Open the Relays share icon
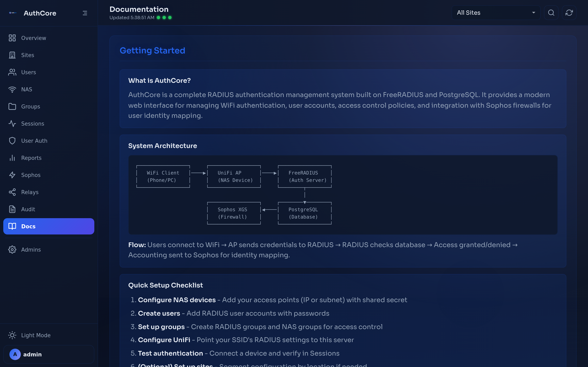The height and width of the screenshot is (367, 588). click(x=12, y=192)
